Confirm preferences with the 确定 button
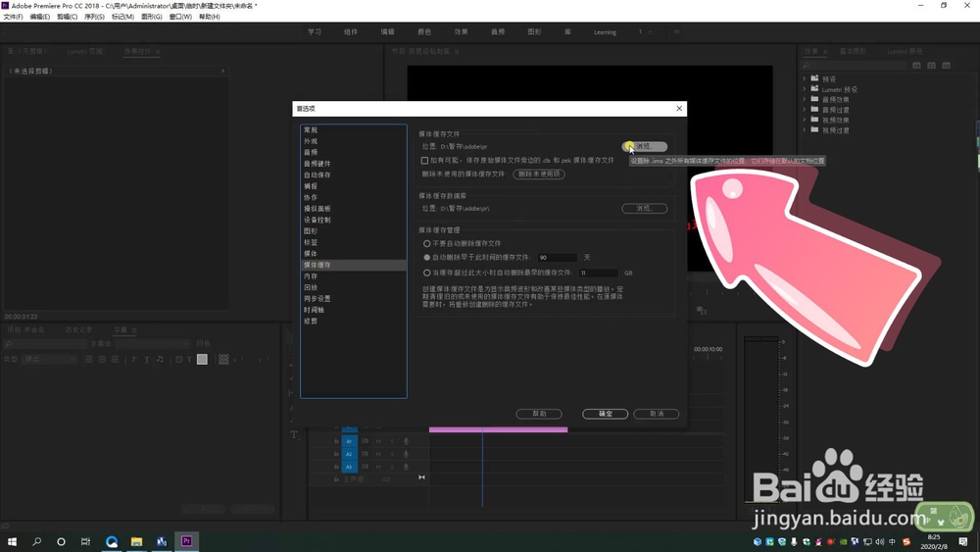The image size is (980, 552). pos(605,414)
